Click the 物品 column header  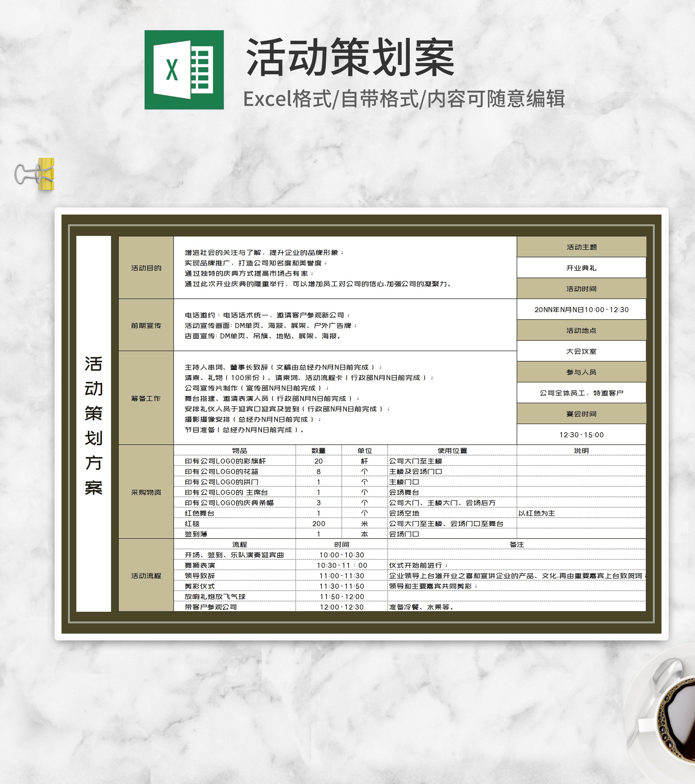[x=239, y=451]
